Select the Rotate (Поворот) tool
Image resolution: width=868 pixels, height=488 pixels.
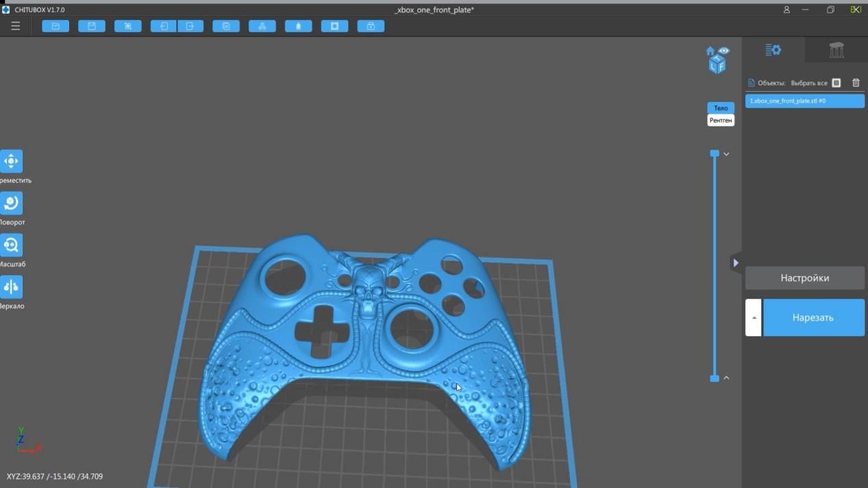[x=12, y=203]
